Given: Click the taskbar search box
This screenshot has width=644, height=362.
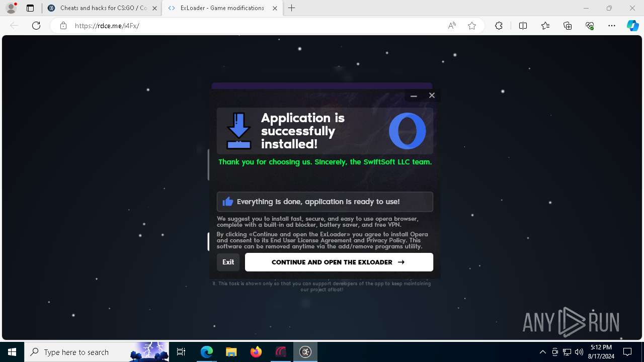Looking at the screenshot, I should click(97, 352).
